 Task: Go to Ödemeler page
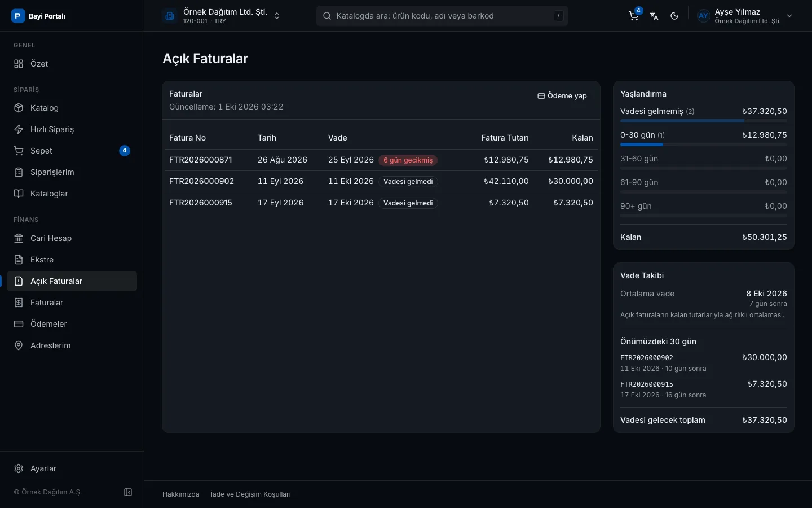tap(72, 324)
